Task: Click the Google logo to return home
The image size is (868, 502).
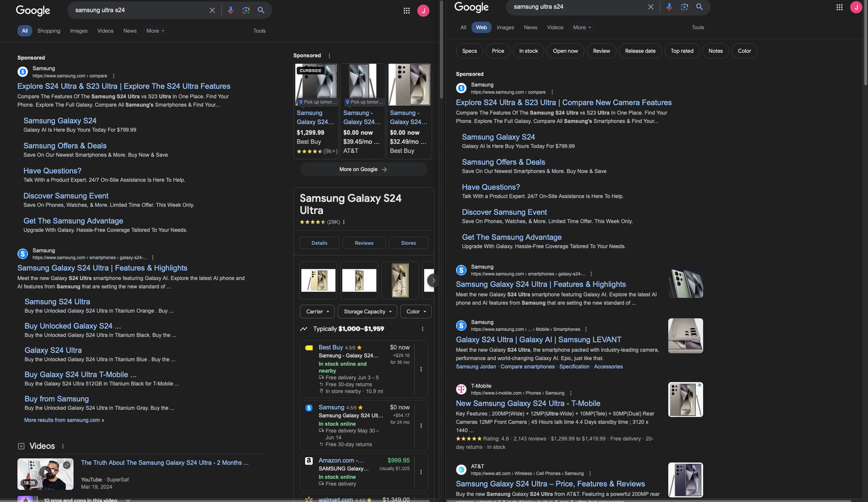Action: tap(33, 11)
